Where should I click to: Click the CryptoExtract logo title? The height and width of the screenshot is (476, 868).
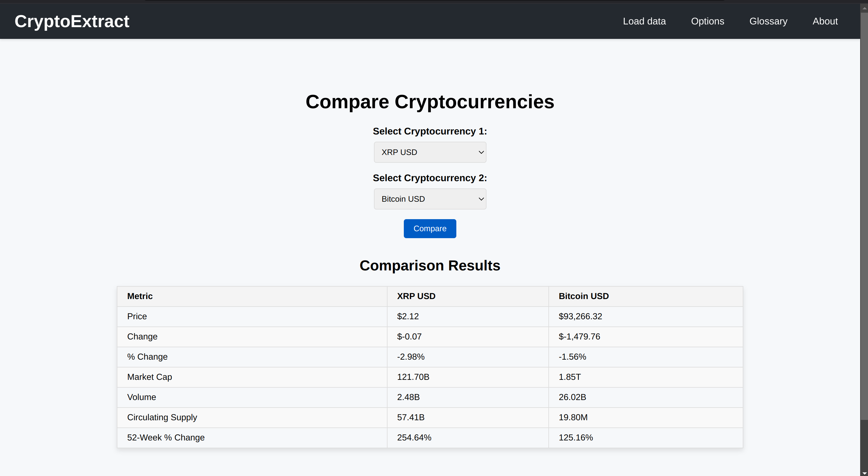pyautogui.click(x=72, y=21)
